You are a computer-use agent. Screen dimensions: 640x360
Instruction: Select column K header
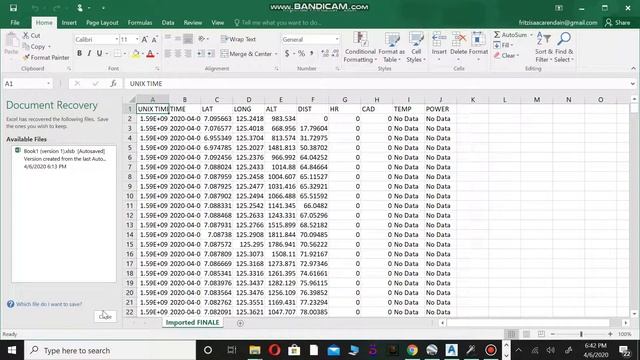coord(473,100)
